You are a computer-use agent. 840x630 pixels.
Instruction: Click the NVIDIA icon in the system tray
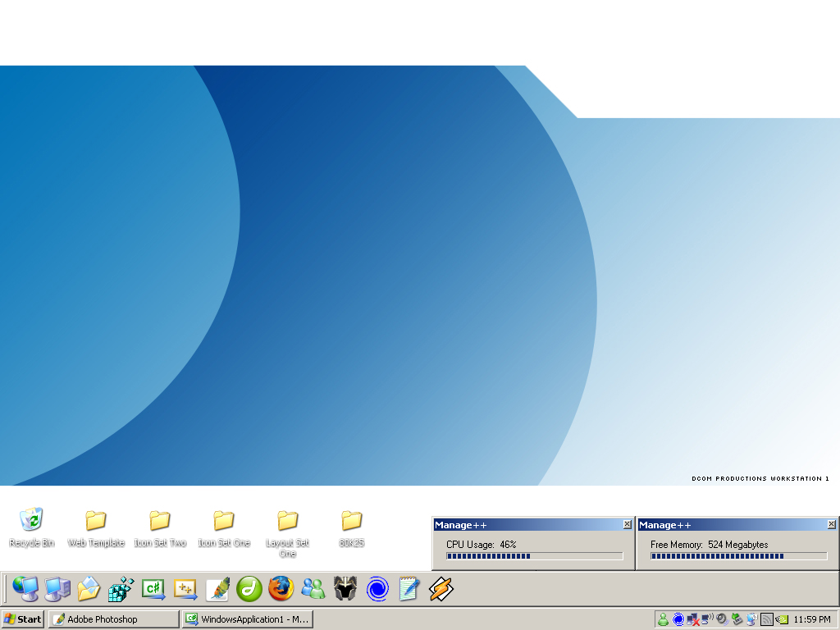tap(782, 619)
